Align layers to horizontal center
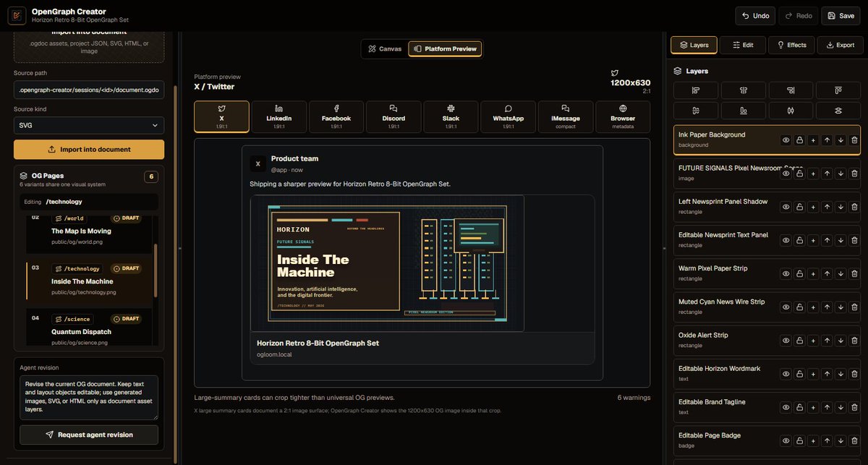Image resolution: width=868 pixels, height=465 pixels. coord(743,90)
